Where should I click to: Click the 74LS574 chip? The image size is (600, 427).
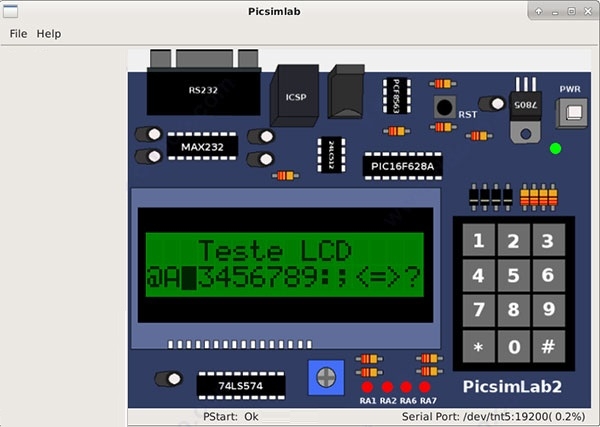coord(241,386)
